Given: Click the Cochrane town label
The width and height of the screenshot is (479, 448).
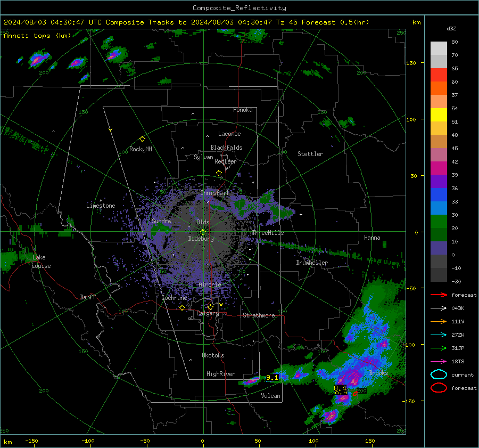Looking at the screenshot, I should (174, 298).
